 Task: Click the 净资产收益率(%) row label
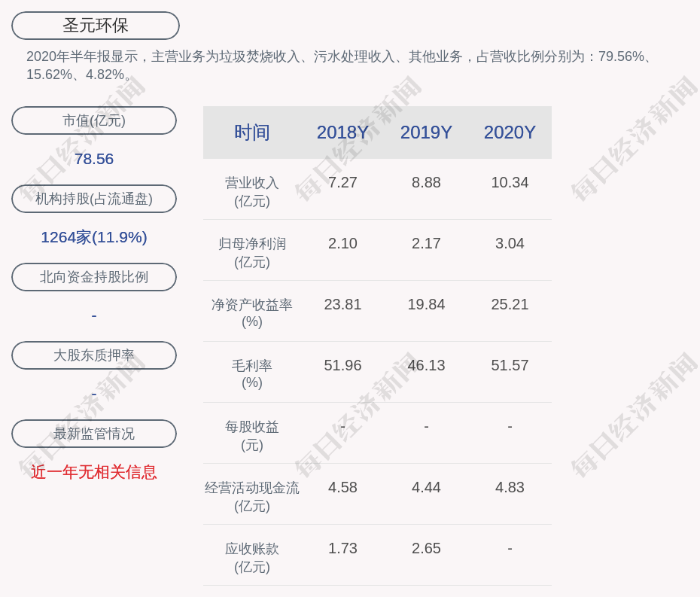tap(252, 313)
